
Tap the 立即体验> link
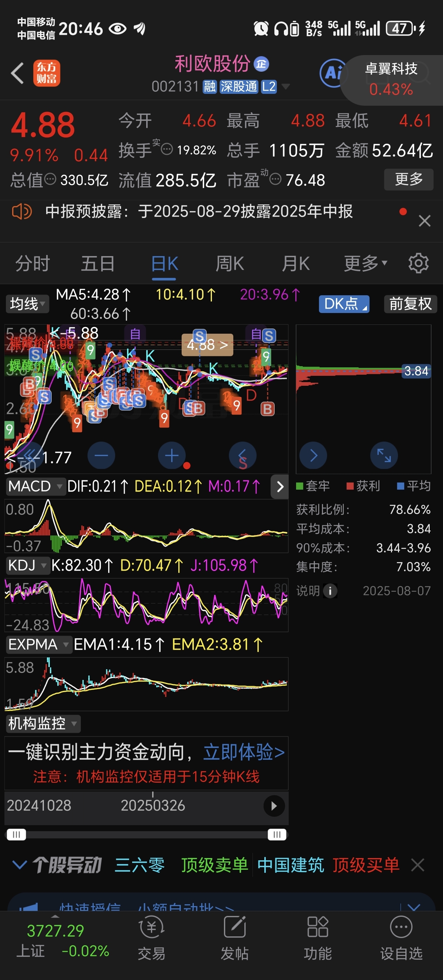(244, 752)
